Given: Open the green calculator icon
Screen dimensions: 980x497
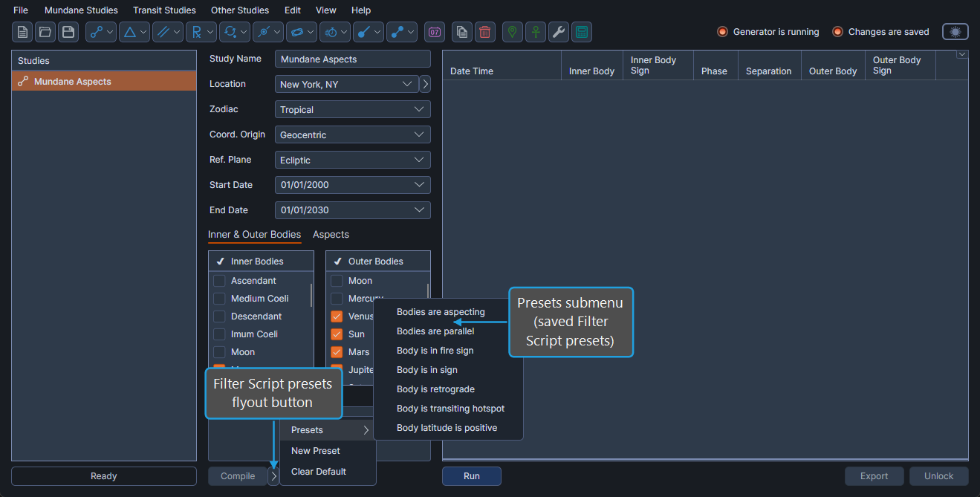Looking at the screenshot, I should click(x=582, y=32).
